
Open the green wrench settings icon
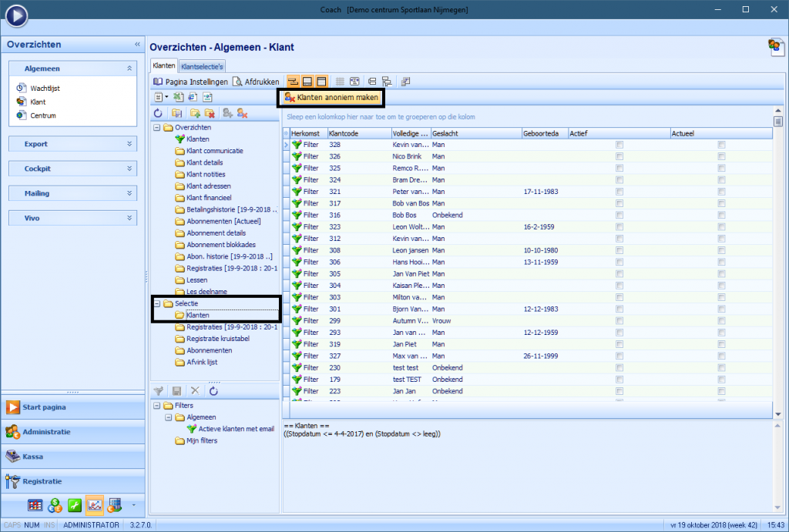(x=76, y=505)
